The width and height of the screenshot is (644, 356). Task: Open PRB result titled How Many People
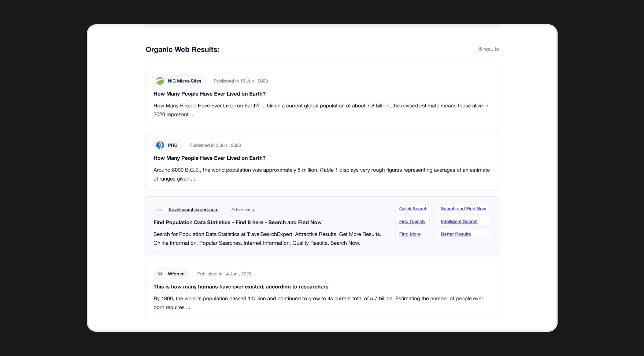(x=210, y=158)
